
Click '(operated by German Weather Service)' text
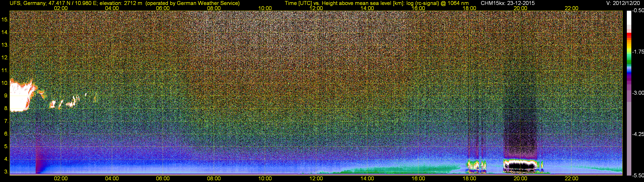(193, 3)
